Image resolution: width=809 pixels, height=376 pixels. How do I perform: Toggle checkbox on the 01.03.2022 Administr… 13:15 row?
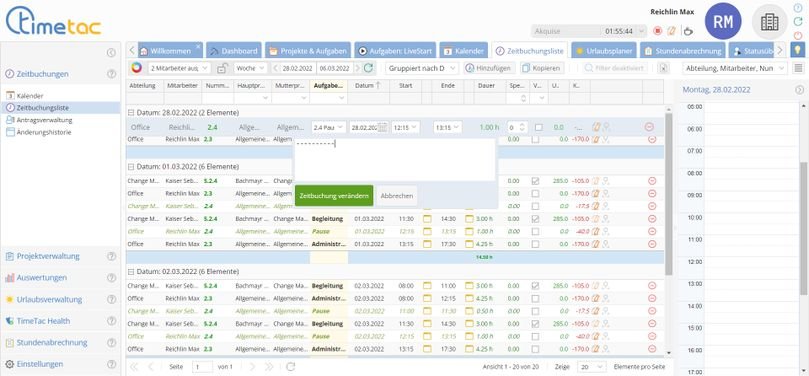point(536,244)
